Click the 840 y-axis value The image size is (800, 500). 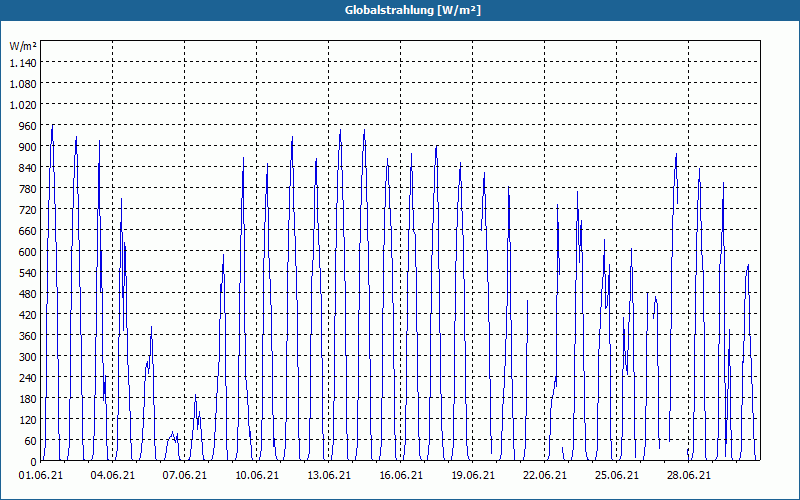pos(29,168)
